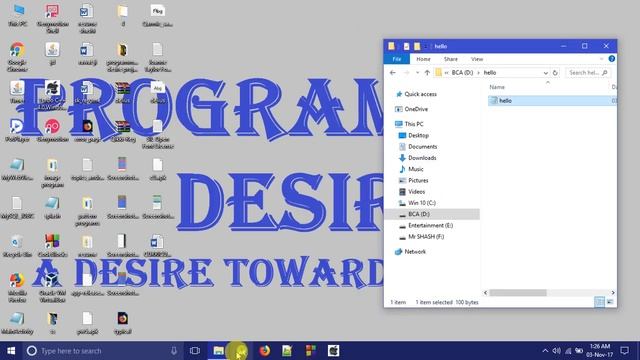Click the battery tray icon
640x360 pixels.
579,351
